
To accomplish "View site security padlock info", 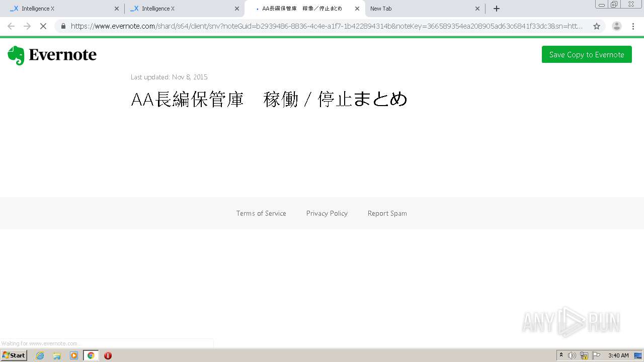I will (63, 26).
